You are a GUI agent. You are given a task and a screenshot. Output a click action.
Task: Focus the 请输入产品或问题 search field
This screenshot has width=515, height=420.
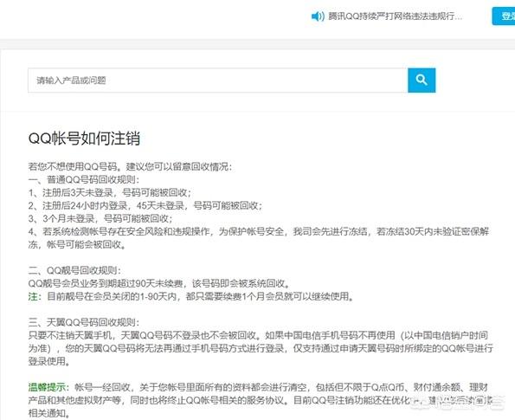[218, 81]
